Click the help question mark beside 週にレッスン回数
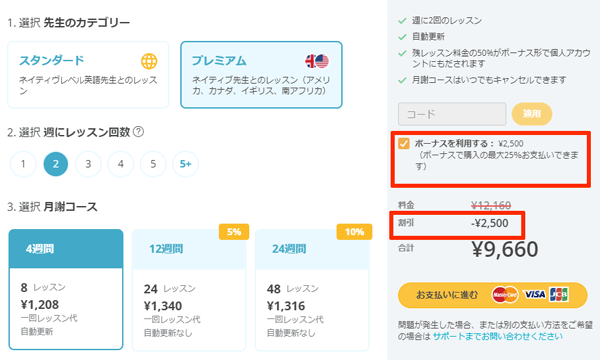The width and height of the screenshot is (600, 360). 139,132
